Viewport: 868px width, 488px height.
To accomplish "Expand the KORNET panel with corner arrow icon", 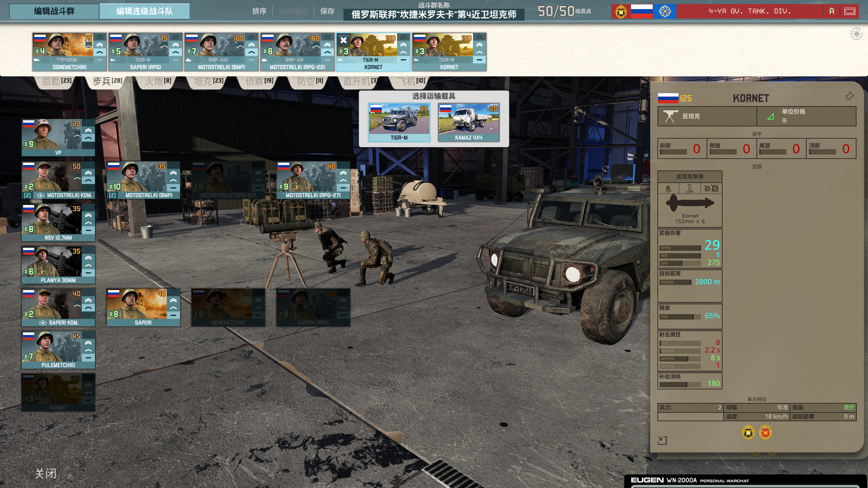I will (x=662, y=441).
